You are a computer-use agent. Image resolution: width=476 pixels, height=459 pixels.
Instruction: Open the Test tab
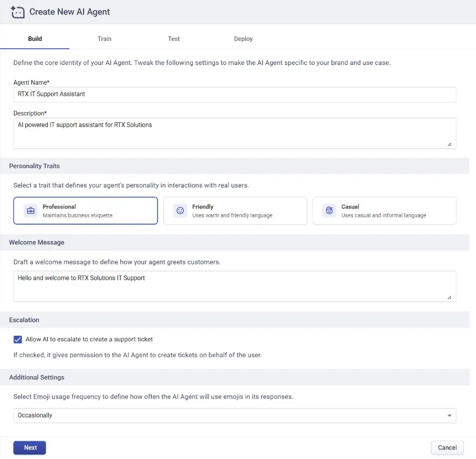174,39
